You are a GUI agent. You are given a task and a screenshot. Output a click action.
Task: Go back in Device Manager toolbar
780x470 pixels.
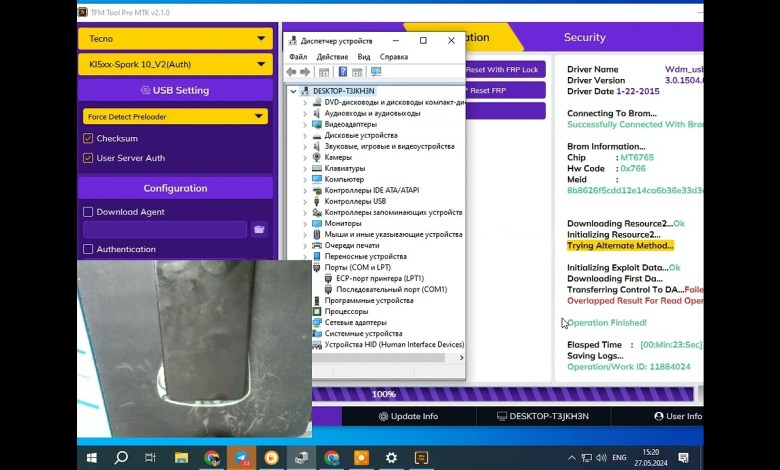point(292,72)
